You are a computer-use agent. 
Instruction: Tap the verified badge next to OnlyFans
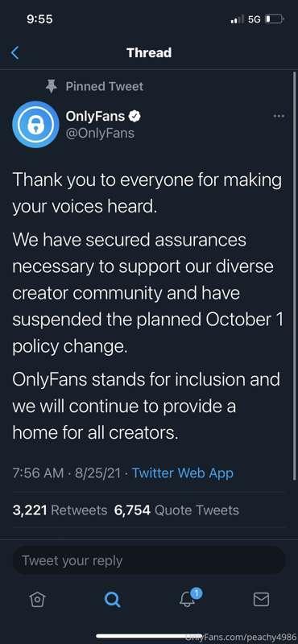[135, 117]
